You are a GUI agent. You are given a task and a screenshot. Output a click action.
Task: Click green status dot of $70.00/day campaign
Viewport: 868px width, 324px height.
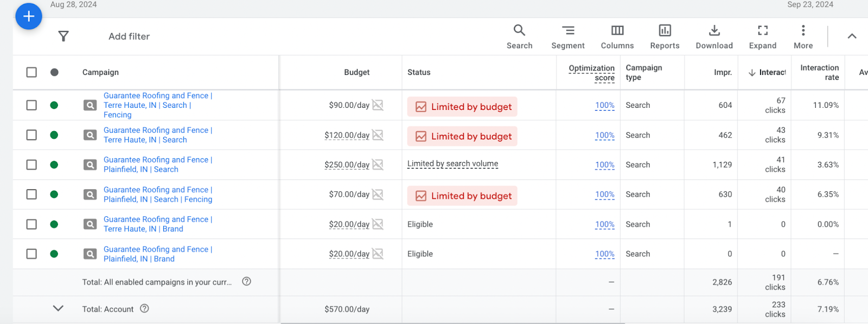[x=54, y=195]
